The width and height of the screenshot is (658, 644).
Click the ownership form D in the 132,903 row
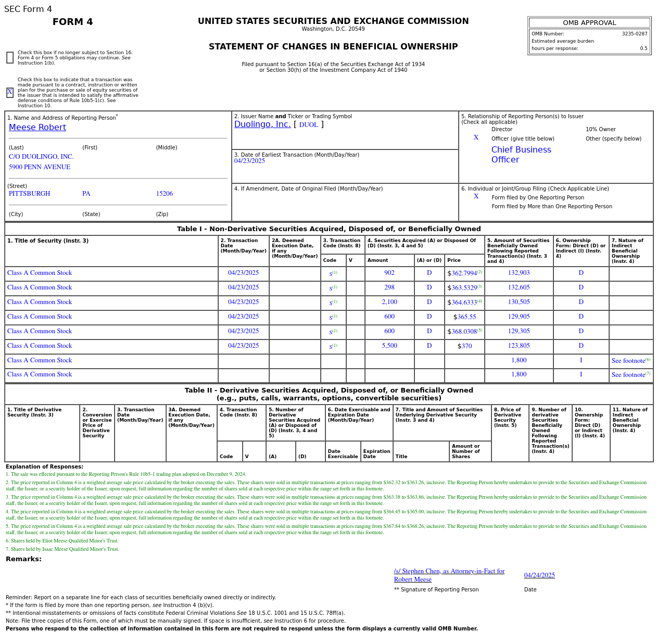click(x=581, y=273)
